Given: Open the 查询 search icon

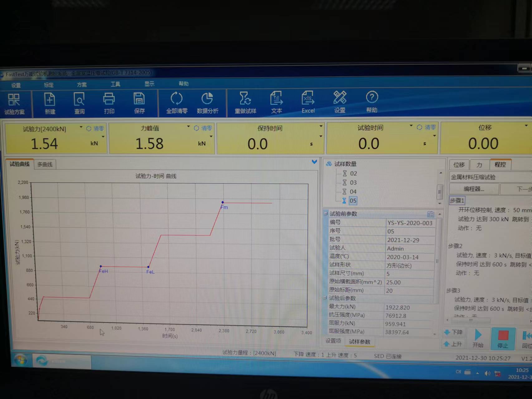Looking at the screenshot, I should 79,103.
